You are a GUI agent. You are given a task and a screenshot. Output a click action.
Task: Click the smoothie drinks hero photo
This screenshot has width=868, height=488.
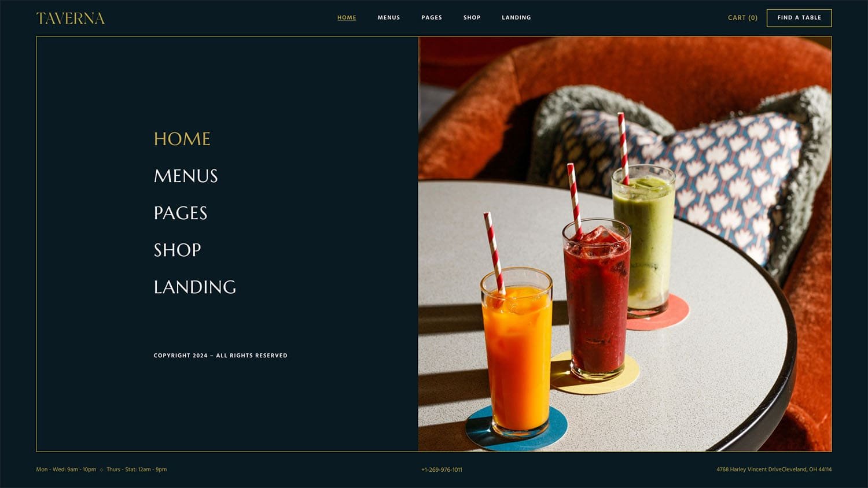[x=625, y=244]
